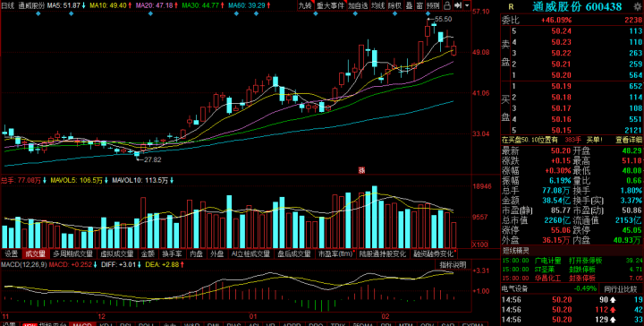Screen dimensions: 644x326
Task: Click the arrow-to-bar icon beside the lock
Action: click(458, 5)
